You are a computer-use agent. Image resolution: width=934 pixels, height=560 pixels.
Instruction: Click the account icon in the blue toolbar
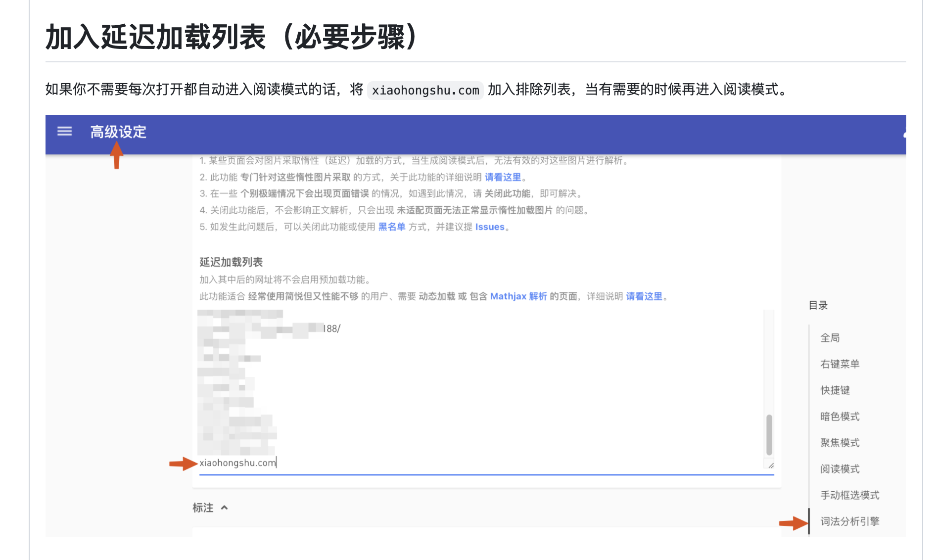click(907, 132)
